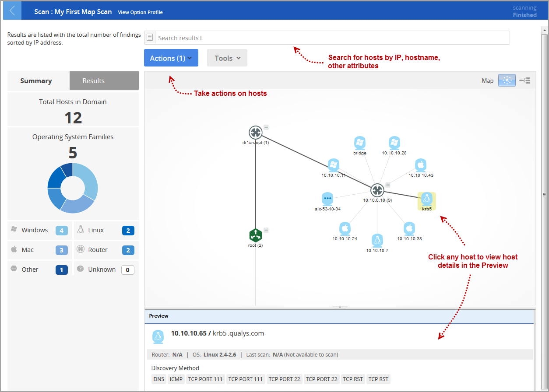The width and height of the screenshot is (549, 392).
Task: Select the rtr1a-dept router node
Action: [256, 133]
